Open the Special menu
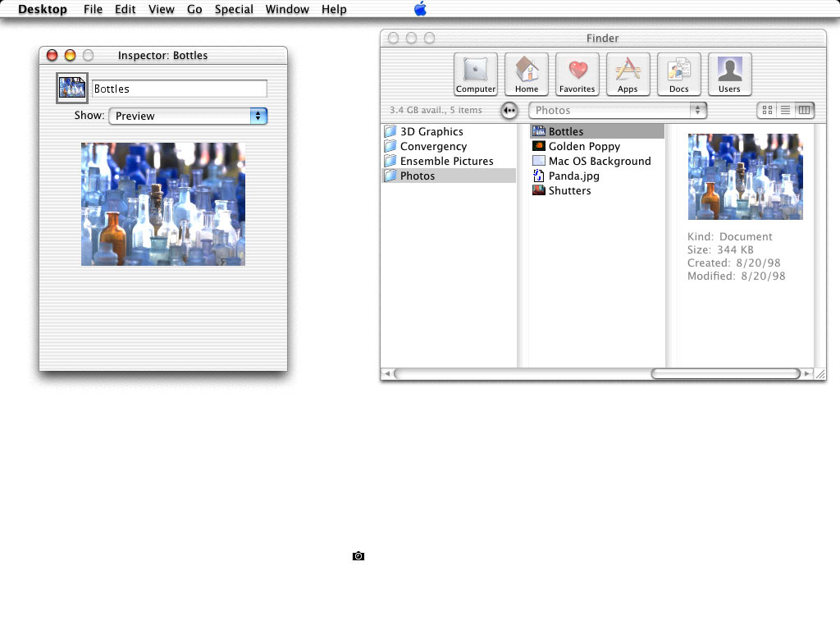The width and height of the screenshot is (840, 630). pos(234,9)
